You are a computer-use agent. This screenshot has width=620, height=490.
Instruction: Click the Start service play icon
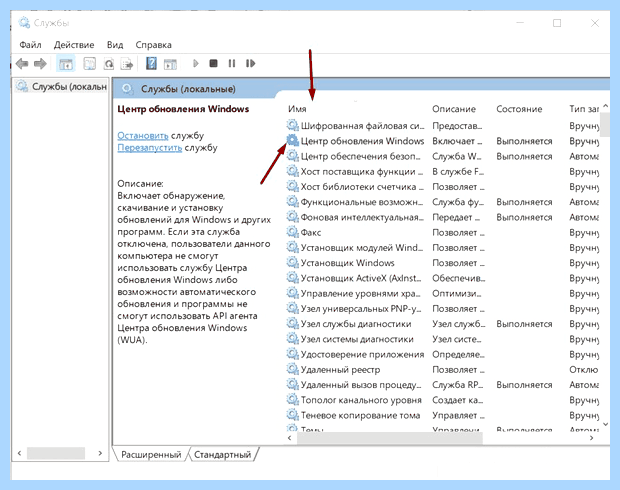195,63
